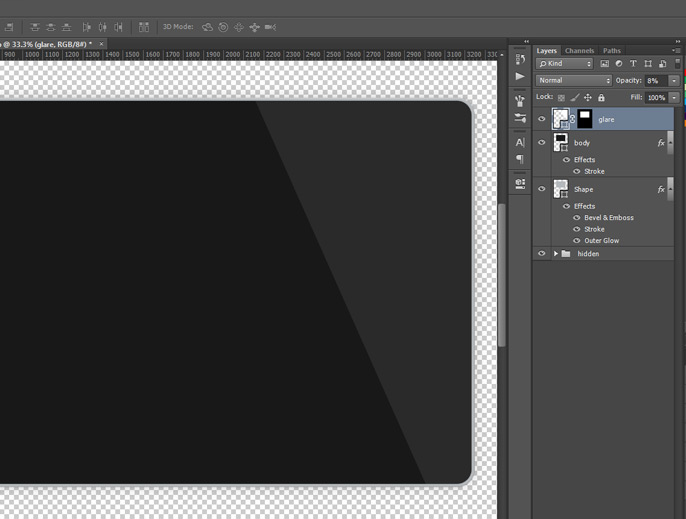Viewport: 686px width, 519px height.
Task: Hide the glare layer
Action: pyautogui.click(x=542, y=119)
